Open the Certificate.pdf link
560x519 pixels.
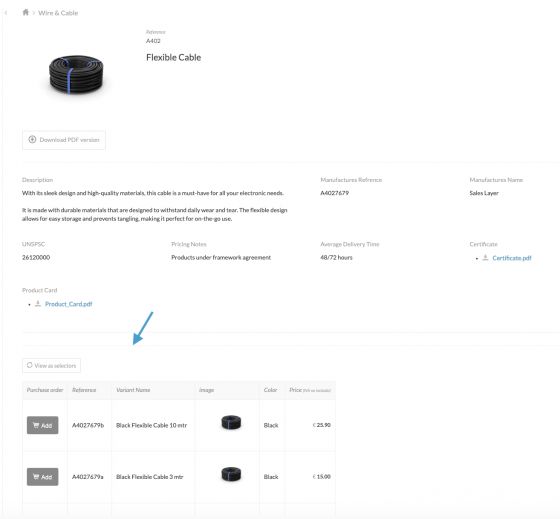pos(512,258)
